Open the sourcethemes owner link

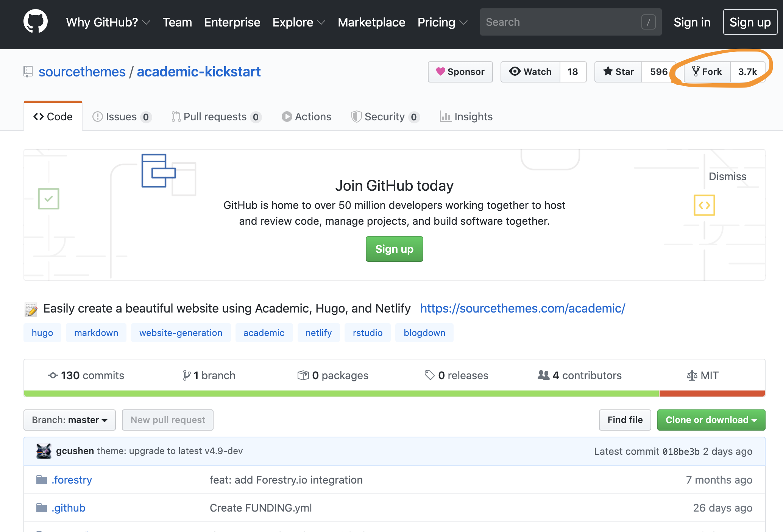82,72
